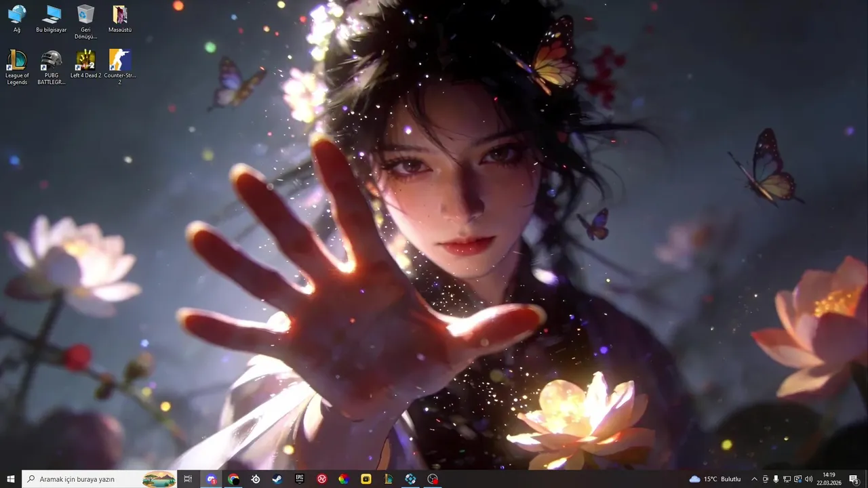Open the volume speaker tray icon
The height and width of the screenshot is (488, 868).
tap(808, 479)
